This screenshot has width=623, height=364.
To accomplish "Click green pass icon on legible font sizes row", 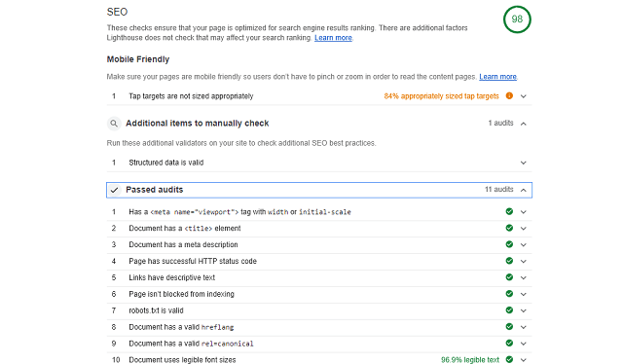I will (x=509, y=359).
